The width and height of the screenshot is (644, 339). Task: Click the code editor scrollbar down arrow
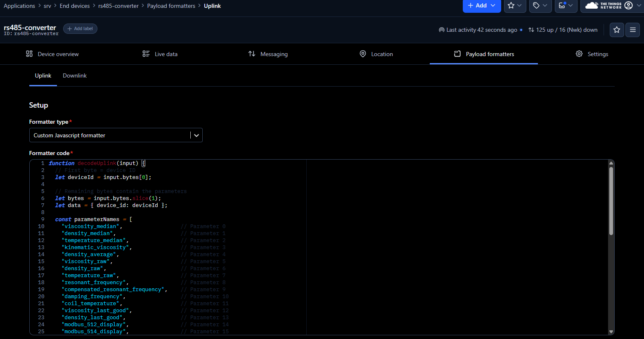tap(611, 332)
